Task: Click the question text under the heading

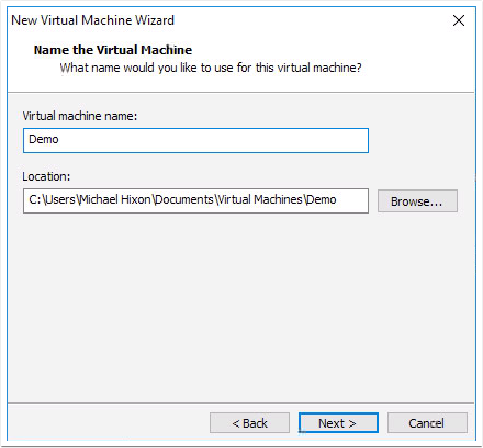Action: pyautogui.click(x=211, y=68)
